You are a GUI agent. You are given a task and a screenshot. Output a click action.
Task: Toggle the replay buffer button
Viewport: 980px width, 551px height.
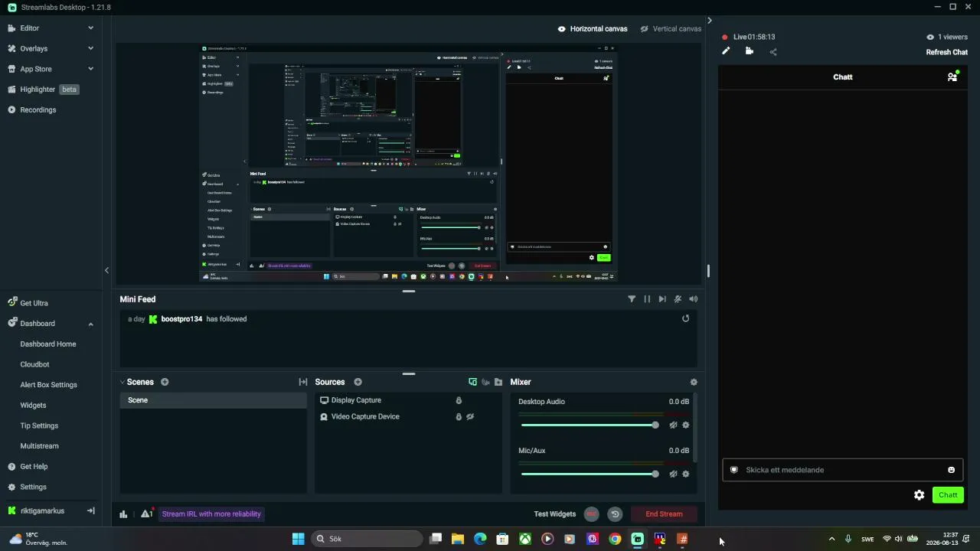pyautogui.click(x=615, y=514)
